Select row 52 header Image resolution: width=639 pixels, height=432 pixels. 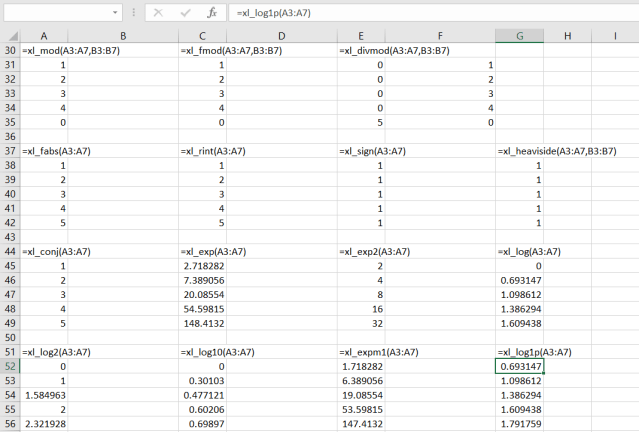9,367
